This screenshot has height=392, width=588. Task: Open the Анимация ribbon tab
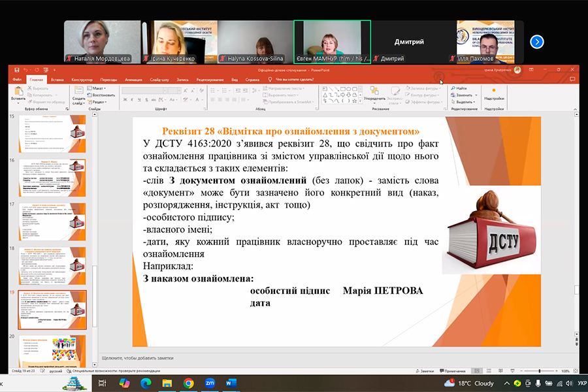(133, 79)
